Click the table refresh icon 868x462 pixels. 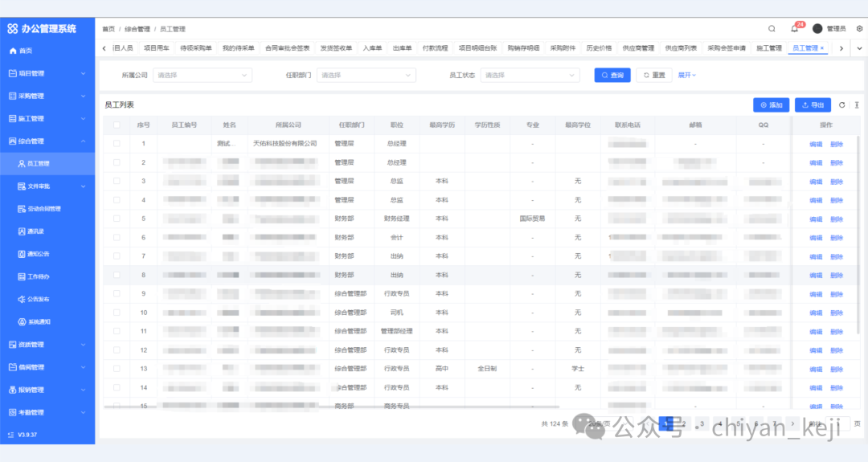(842, 105)
